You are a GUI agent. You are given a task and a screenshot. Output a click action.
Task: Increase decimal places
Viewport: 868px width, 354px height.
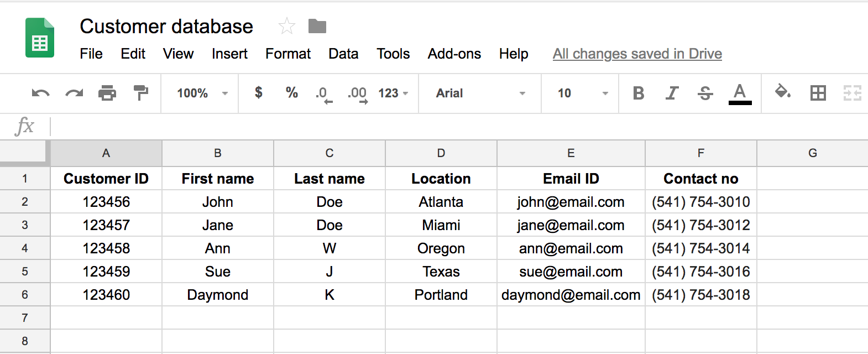(358, 94)
